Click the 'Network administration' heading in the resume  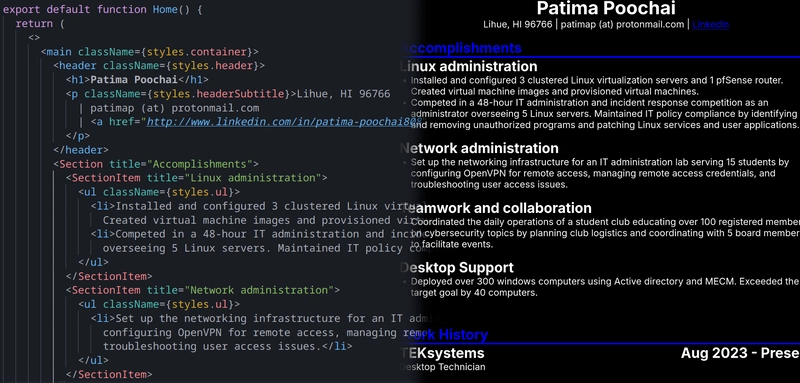point(479,148)
